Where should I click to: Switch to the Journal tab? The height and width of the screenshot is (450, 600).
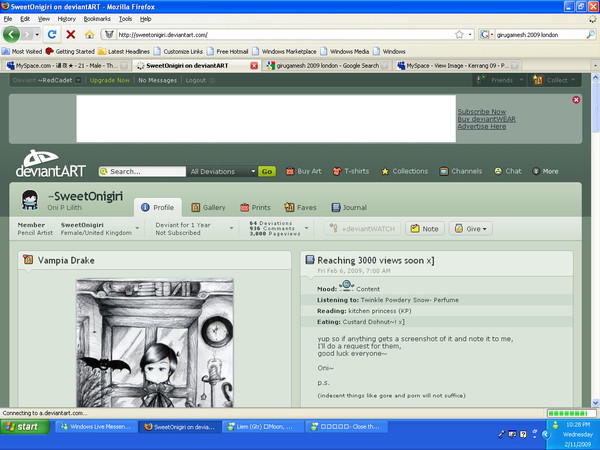coord(349,207)
